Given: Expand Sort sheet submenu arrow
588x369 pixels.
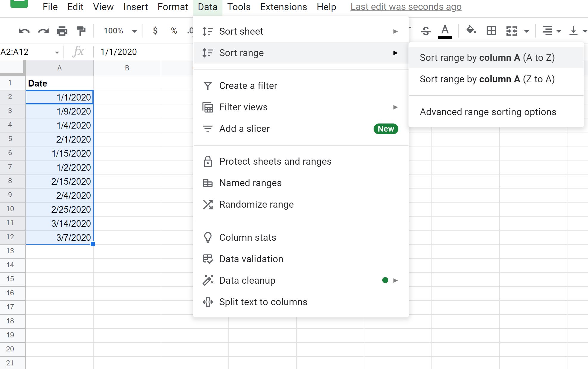Looking at the screenshot, I should pos(395,31).
